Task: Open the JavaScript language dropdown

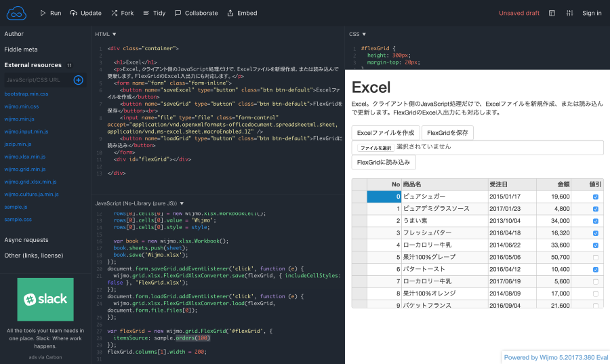Action: coord(140,203)
